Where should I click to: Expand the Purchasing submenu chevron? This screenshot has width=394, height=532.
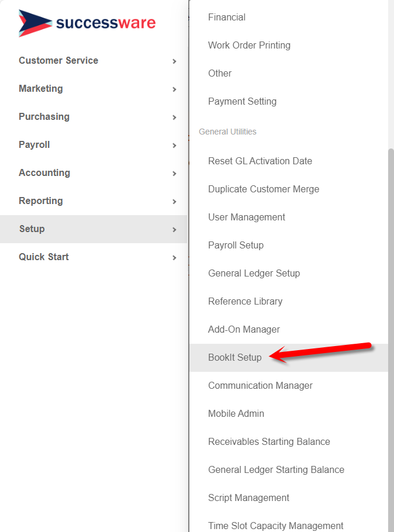click(174, 116)
